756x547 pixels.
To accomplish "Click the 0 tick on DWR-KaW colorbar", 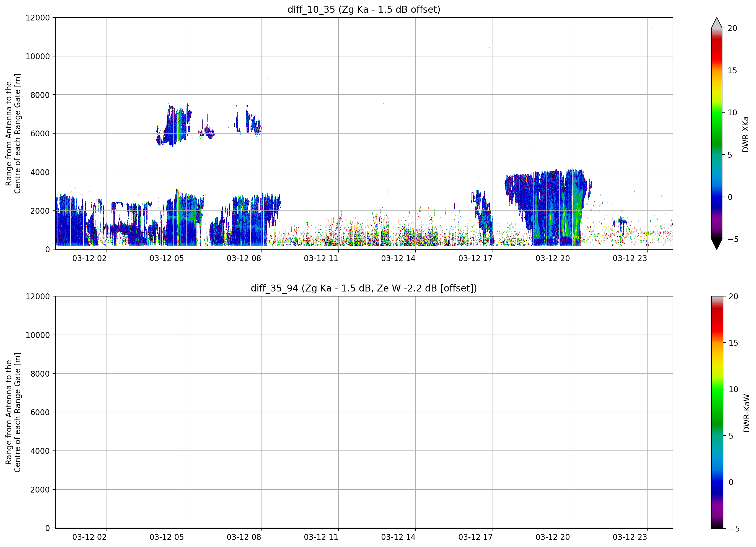I will pyautogui.click(x=731, y=482).
